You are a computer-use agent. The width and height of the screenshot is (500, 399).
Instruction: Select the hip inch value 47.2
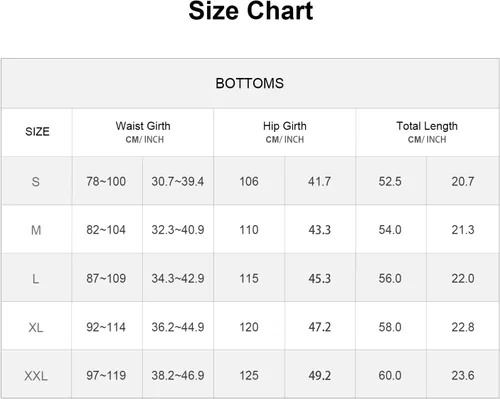319,327
